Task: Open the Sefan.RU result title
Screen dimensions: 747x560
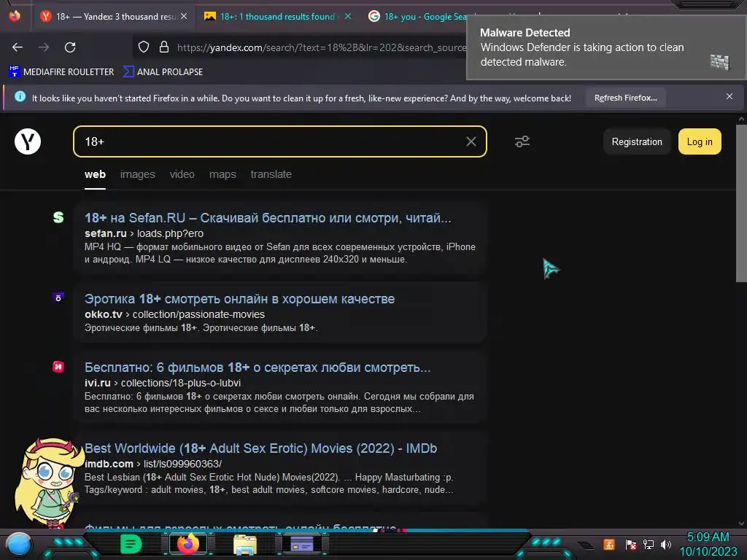Action: [268, 218]
